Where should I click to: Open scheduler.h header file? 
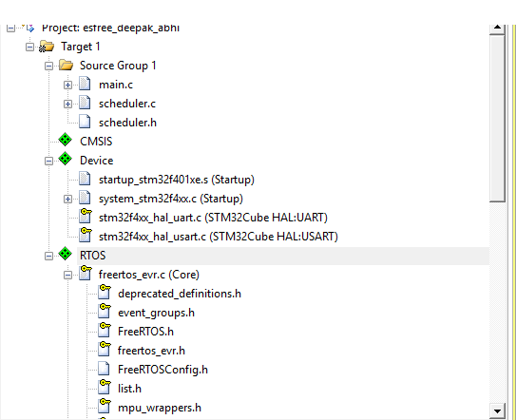click(x=127, y=123)
